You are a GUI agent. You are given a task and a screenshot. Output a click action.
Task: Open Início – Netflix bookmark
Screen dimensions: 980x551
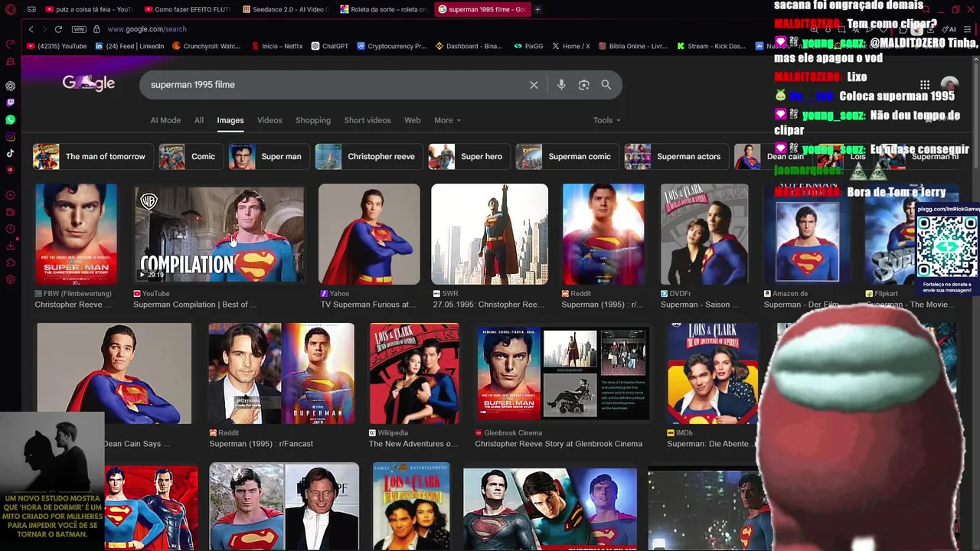click(x=276, y=46)
